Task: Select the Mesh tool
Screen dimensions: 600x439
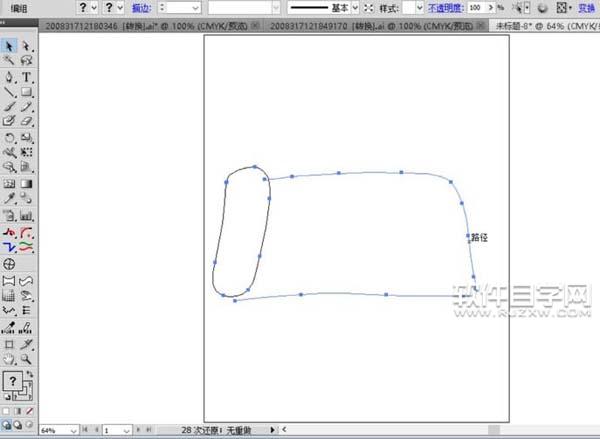Action: pyautogui.click(x=9, y=184)
